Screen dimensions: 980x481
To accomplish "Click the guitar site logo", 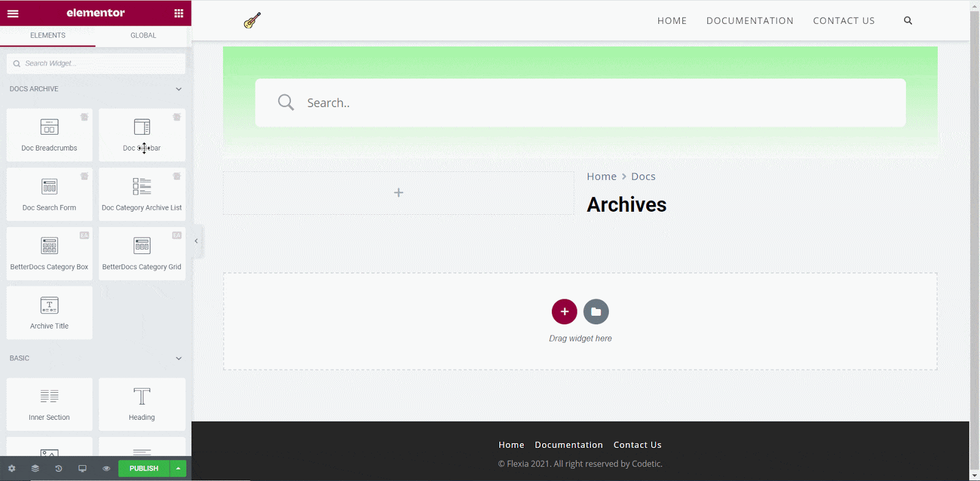I will click(252, 21).
